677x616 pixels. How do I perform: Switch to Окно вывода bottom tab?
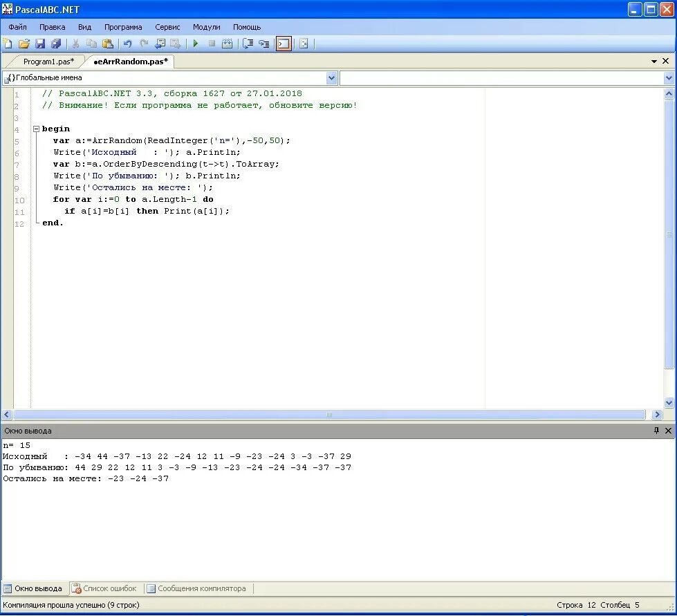34,589
